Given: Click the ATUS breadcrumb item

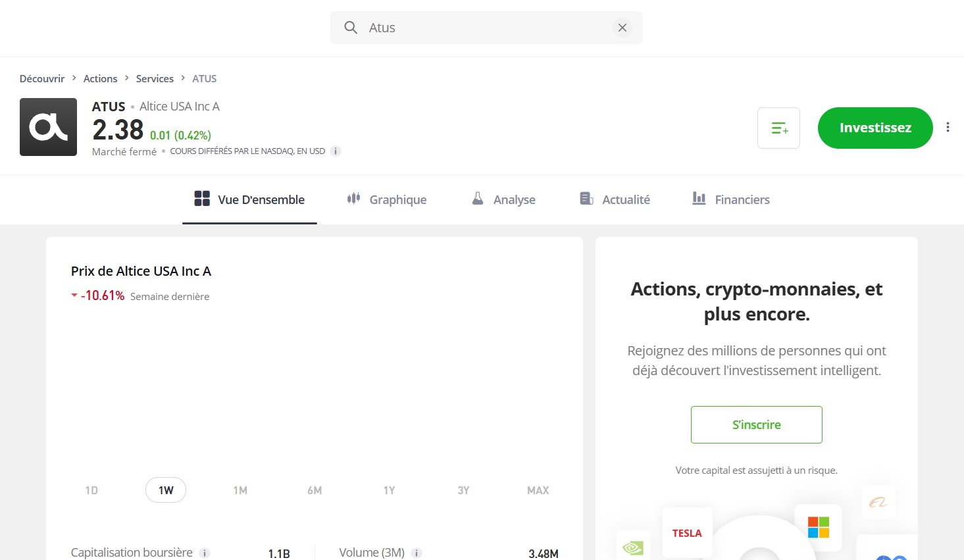Looking at the screenshot, I should point(205,78).
